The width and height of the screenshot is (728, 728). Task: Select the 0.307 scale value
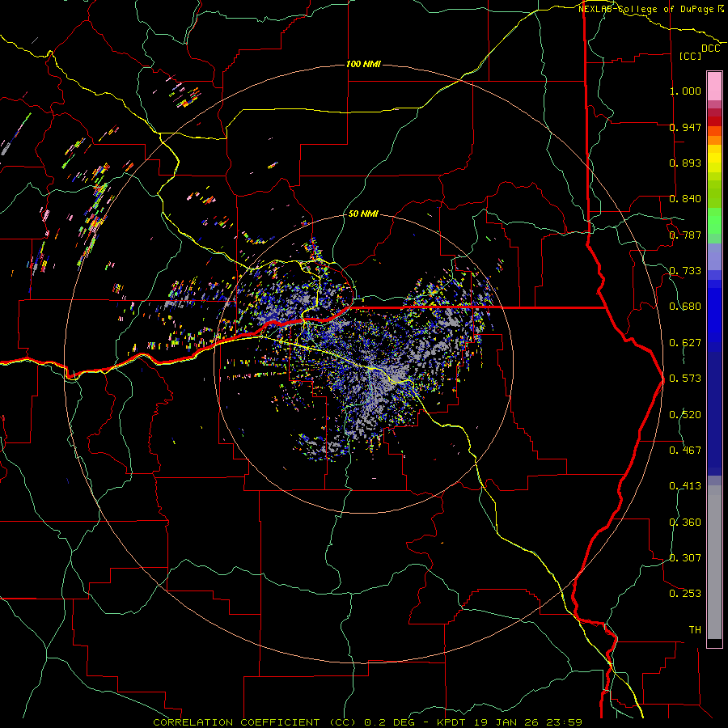[x=685, y=558]
